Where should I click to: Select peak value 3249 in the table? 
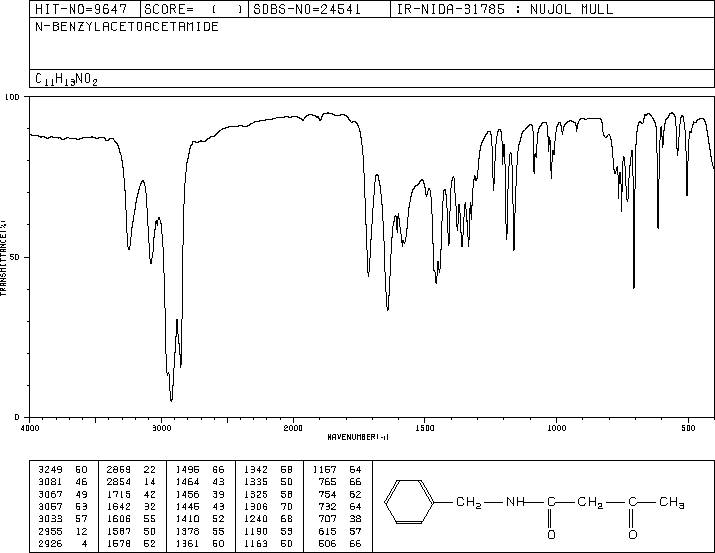point(50,470)
